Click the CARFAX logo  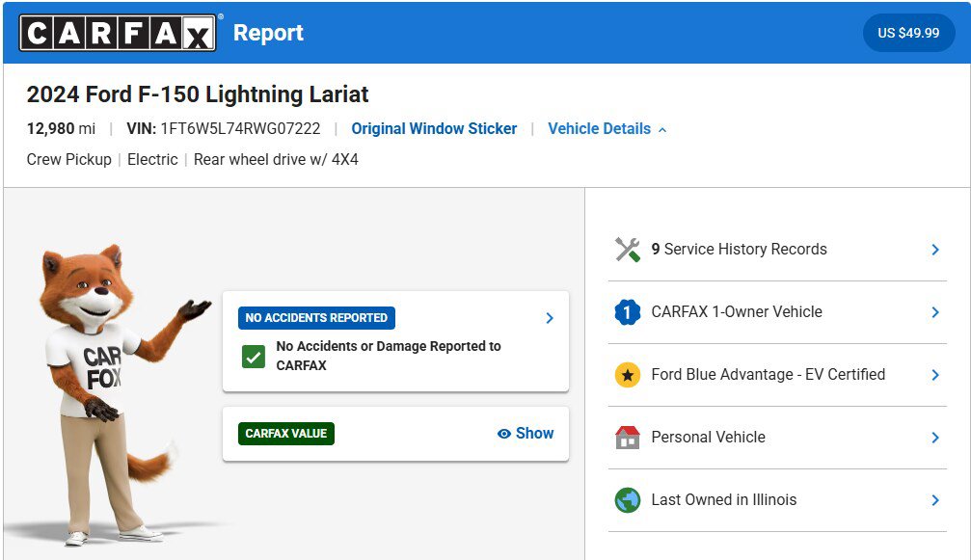coord(118,33)
